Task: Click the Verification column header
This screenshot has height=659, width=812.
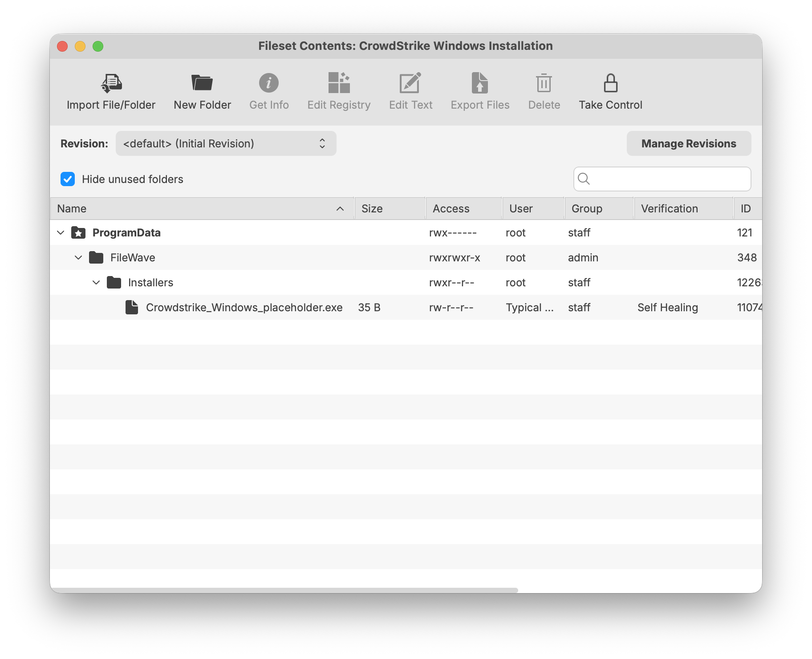Action: [x=682, y=209]
